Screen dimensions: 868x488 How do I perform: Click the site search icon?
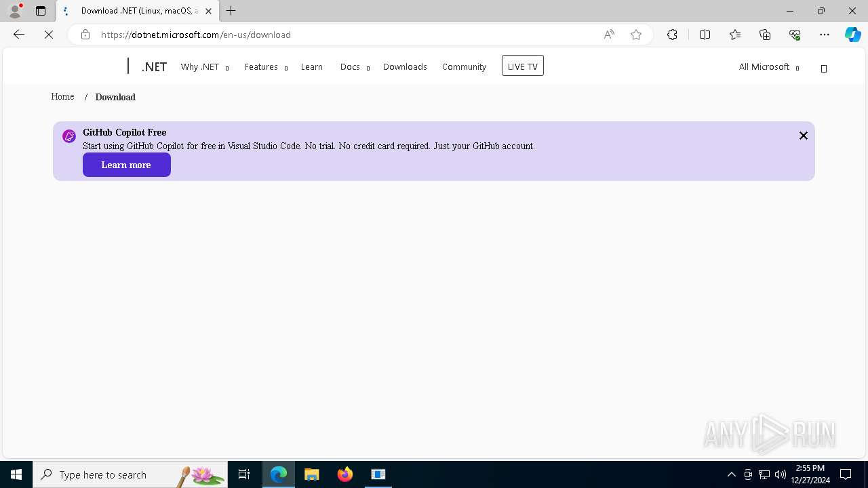click(x=824, y=68)
